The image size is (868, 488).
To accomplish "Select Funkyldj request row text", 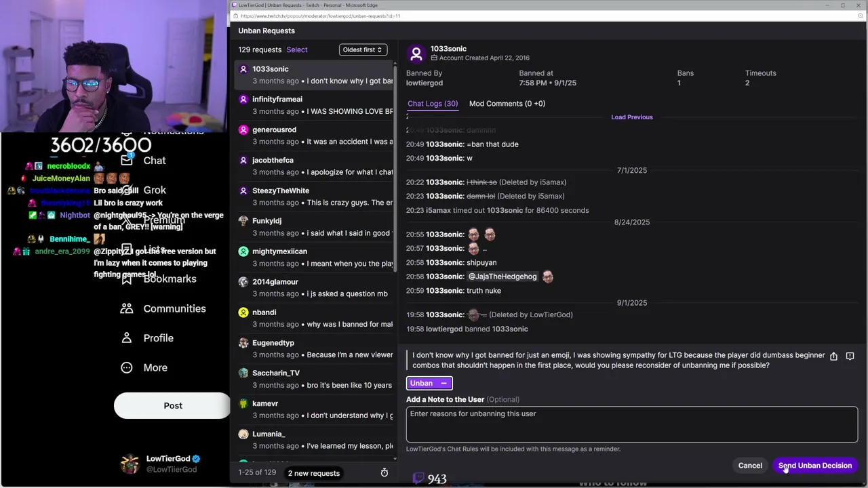I will pyautogui.click(x=315, y=227).
